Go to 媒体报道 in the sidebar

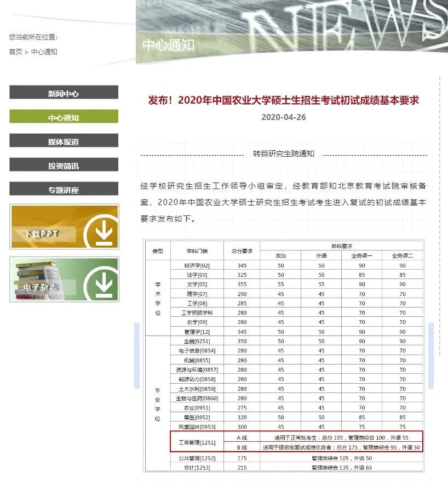(64, 142)
